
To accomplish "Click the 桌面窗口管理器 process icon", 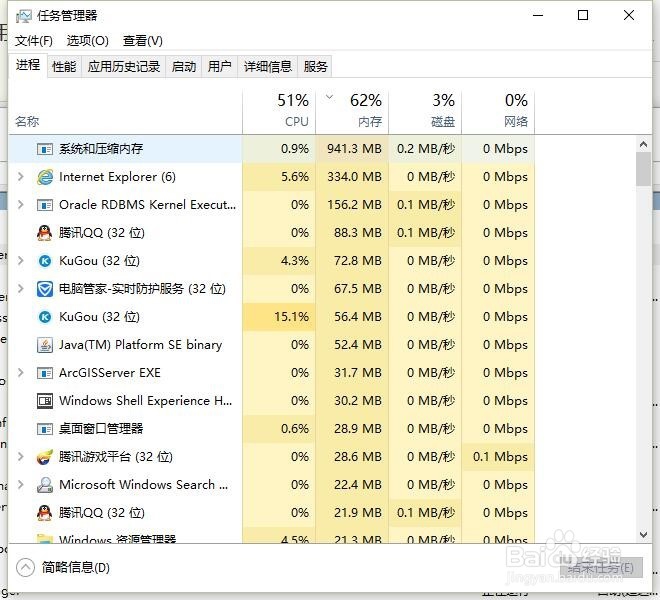I will (x=45, y=429).
